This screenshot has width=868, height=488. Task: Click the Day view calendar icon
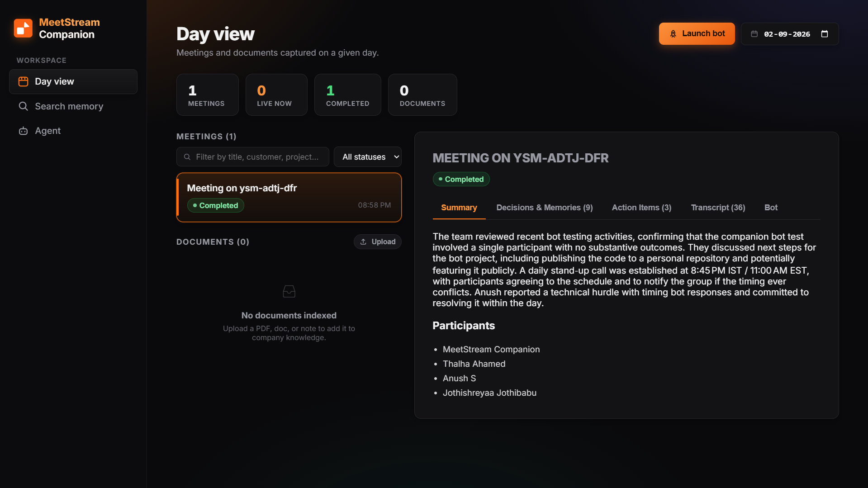point(23,81)
